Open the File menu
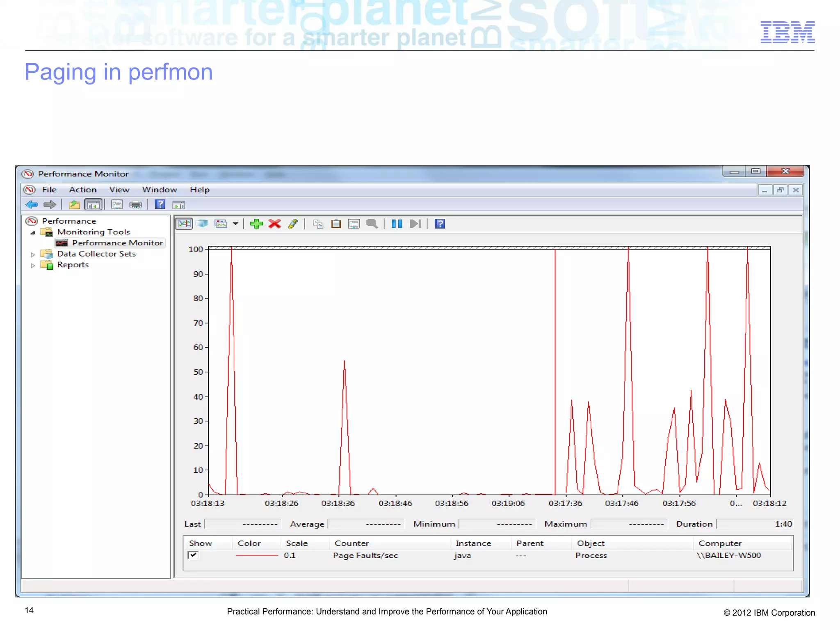This screenshot has height=630, width=840. (x=49, y=190)
